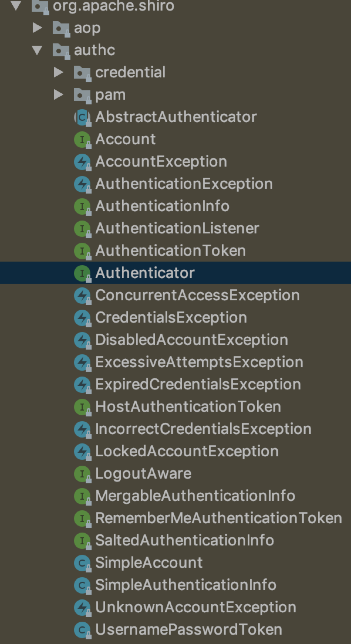Expand the credential folder arrow
Viewport: 351px width, 644px height.
(59, 72)
